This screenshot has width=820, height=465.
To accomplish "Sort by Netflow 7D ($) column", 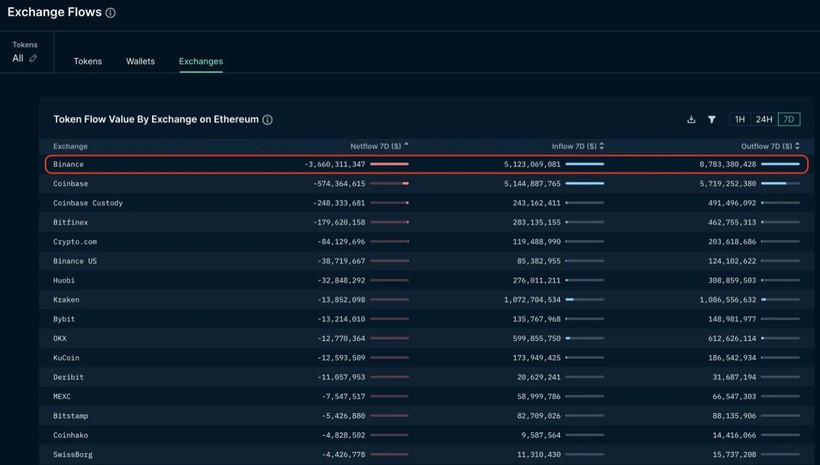I will tap(379, 146).
